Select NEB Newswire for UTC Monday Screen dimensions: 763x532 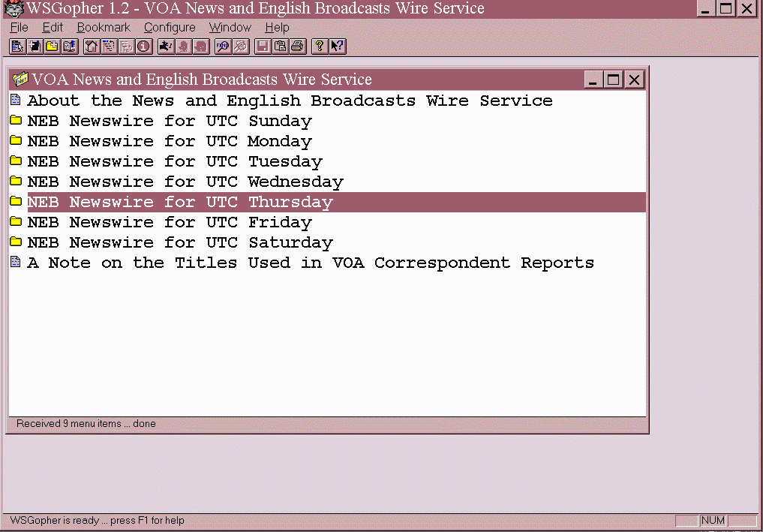pos(170,141)
